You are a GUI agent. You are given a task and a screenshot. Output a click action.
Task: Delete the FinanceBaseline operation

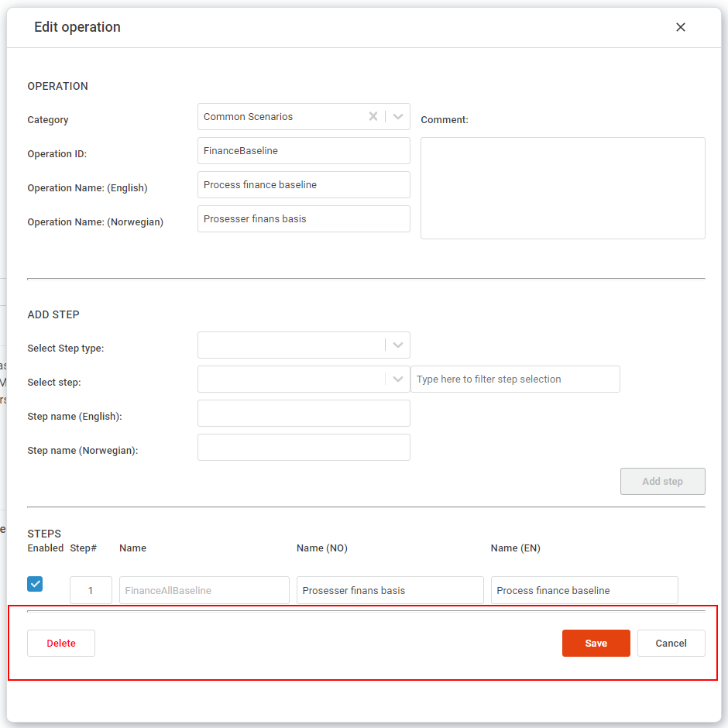tap(60, 643)
